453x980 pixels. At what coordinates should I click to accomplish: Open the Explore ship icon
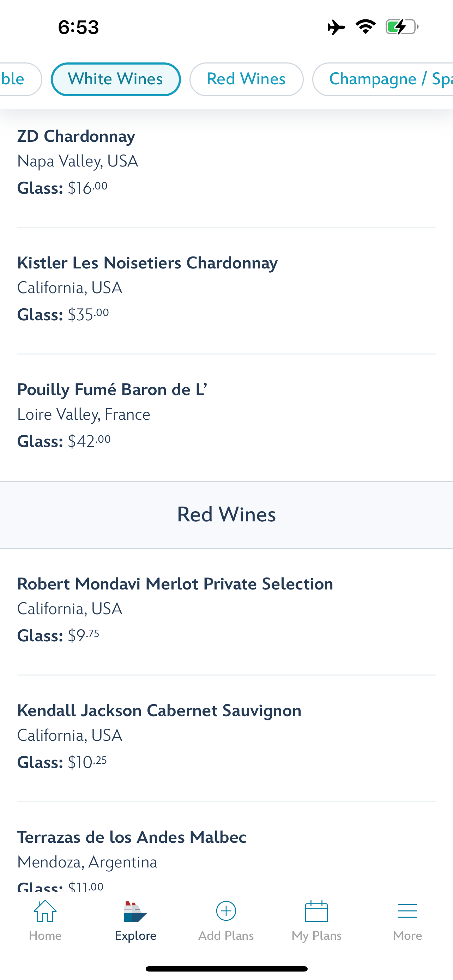tap(135, 912)
